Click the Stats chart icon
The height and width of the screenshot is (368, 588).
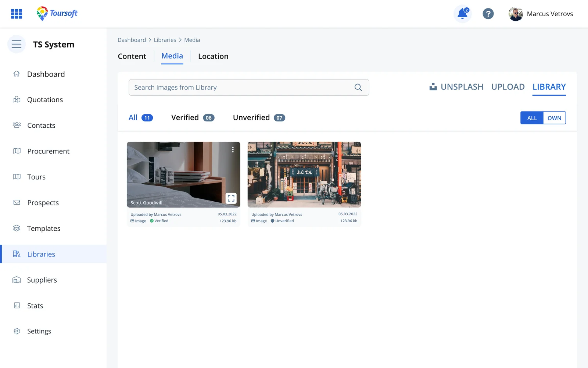17,305
